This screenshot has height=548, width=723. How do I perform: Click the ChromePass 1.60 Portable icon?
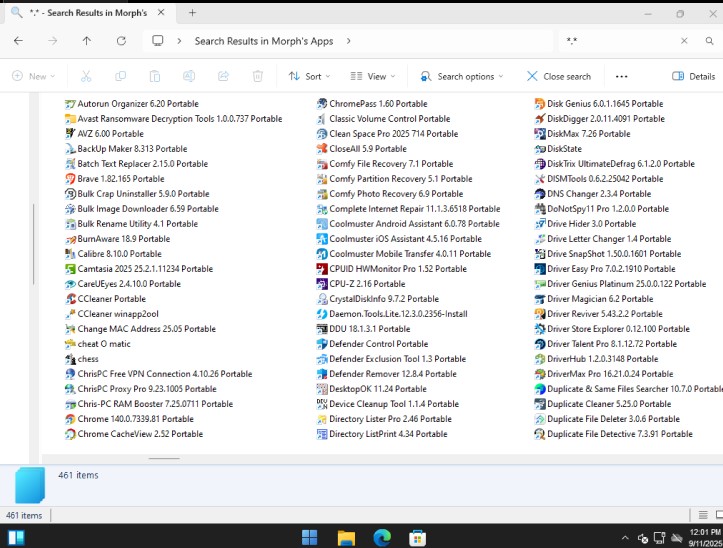click(x=322, y=104)
